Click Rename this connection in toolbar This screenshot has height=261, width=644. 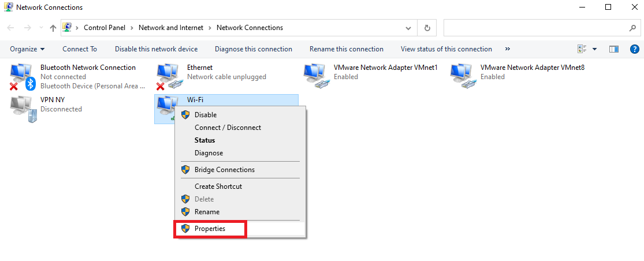pyautogui.click(x=347, y=49)
